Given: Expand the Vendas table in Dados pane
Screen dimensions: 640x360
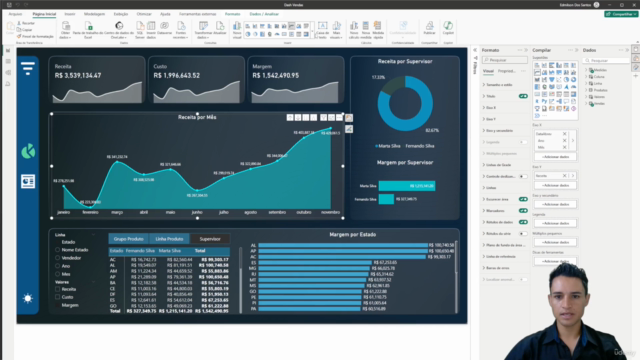Looking at the screenshot, I should [x=587, y=104].
